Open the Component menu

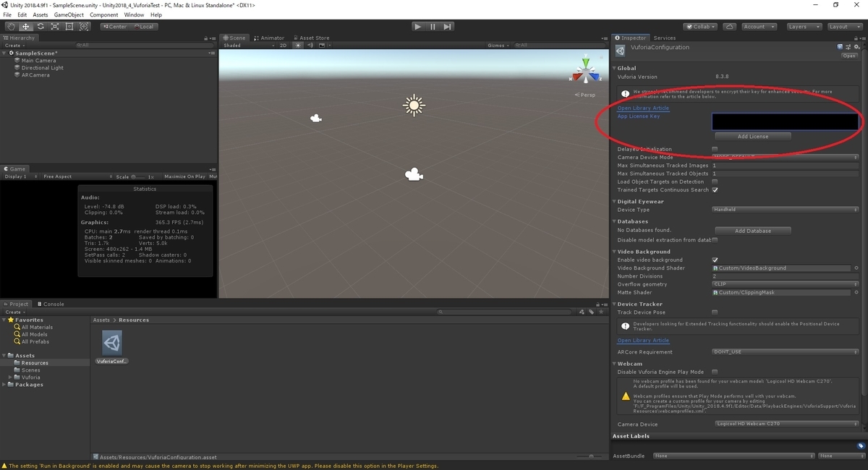coord(103,14)
